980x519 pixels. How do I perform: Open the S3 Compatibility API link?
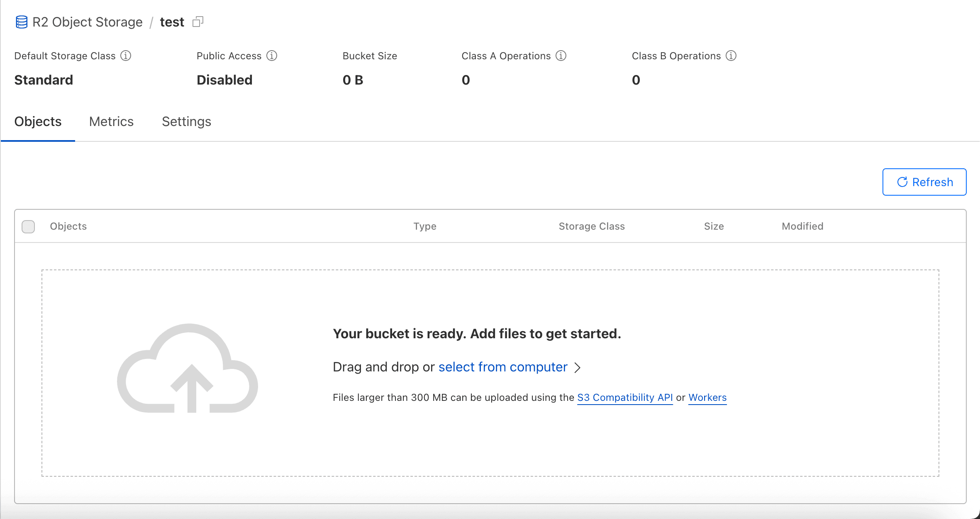click(625, 398)
